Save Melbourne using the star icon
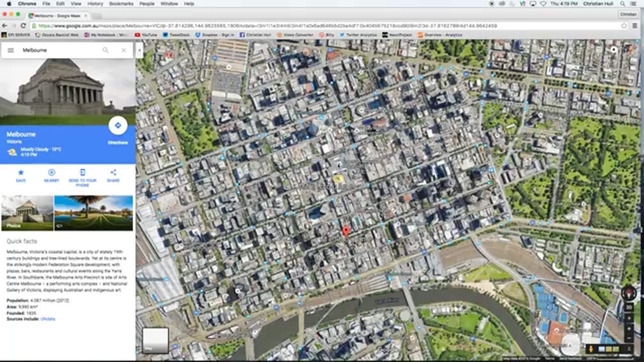The width and height of the screenshot is (644, 362). pyautogui.click(x=21, y=172)
